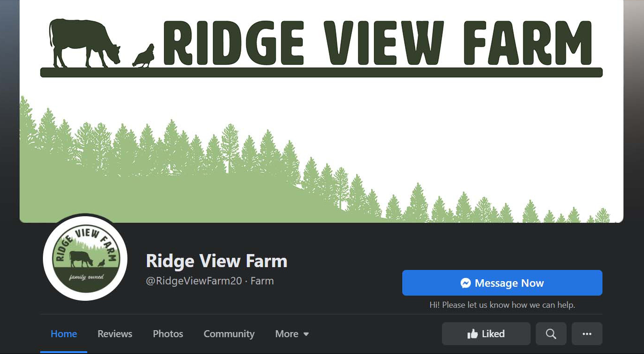Open page search with the magnifier icon
The width and height of the screenshot is (644, 354).
click(551, 334)
